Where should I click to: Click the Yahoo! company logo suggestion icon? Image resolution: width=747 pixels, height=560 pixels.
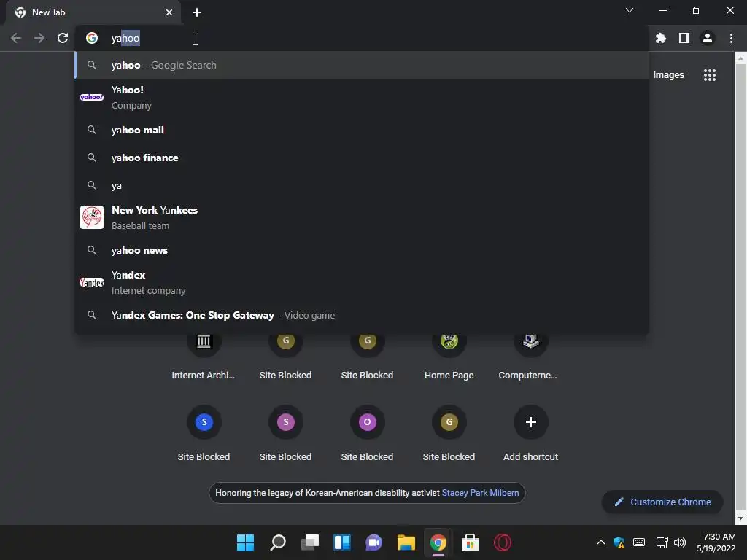pyautogui.click(x=92, y=97)
